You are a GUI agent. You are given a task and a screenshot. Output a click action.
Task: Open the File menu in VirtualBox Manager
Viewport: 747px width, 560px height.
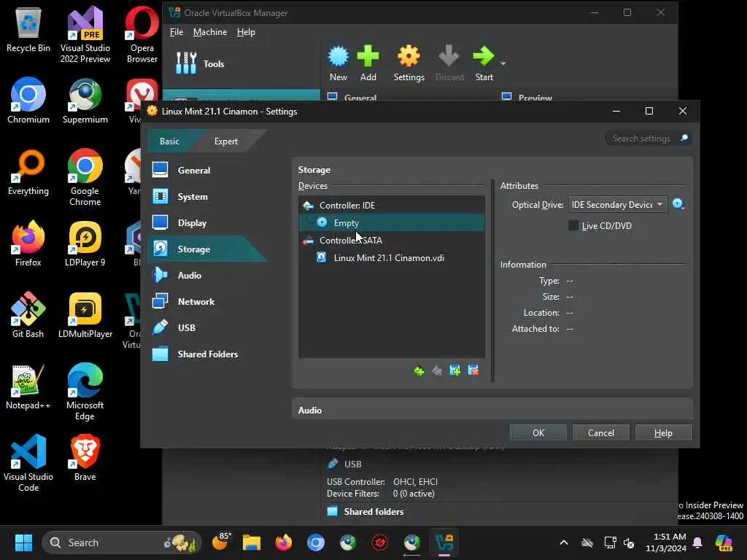coord(177,32)
